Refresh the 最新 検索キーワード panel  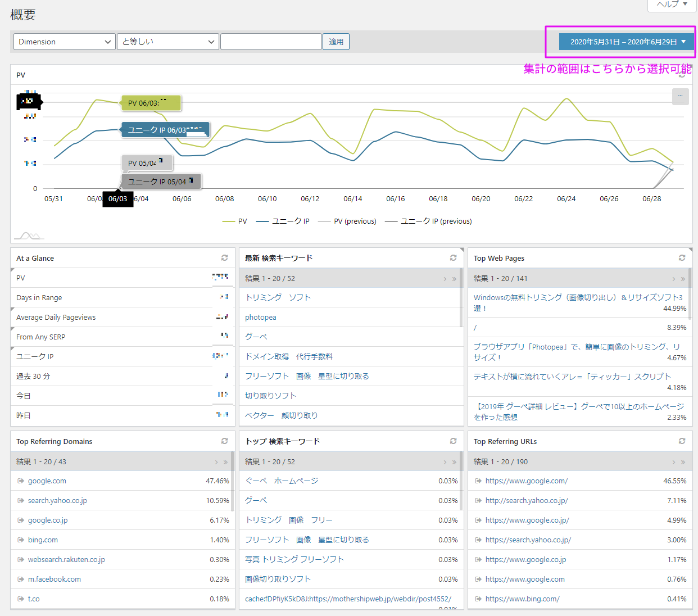453,258
